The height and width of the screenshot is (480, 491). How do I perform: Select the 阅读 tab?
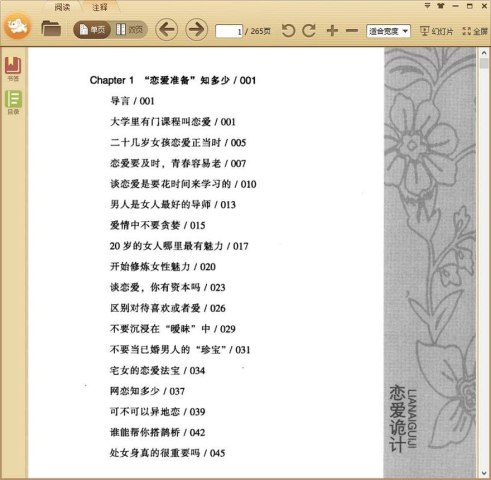click(62, 7)
